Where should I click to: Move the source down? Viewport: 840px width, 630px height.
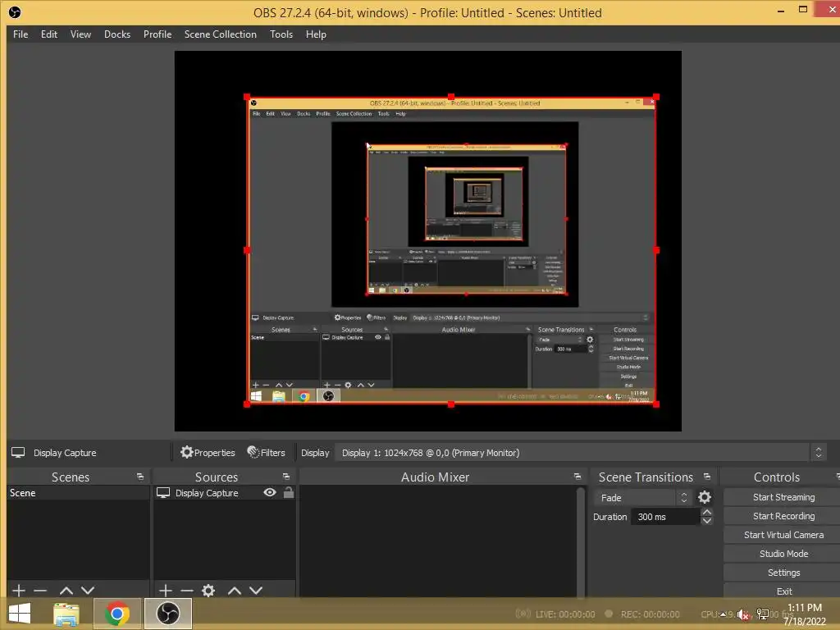pyautogui.click(x=256, y=591)
